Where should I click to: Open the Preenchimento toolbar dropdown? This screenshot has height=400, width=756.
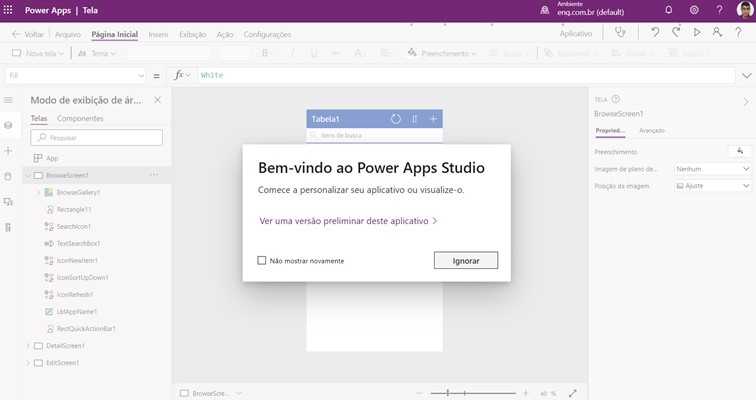click(x=442, y=53)
